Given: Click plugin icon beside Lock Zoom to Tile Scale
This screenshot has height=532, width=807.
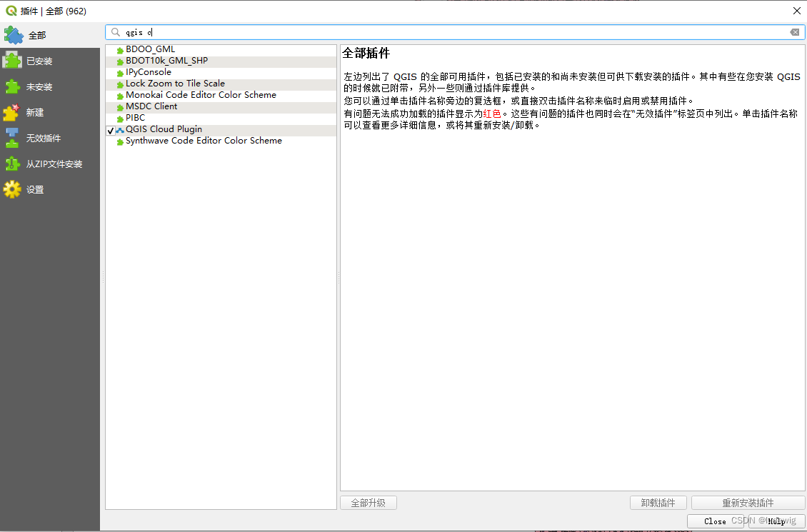Looking at the screenshot, I should (120, 84).
